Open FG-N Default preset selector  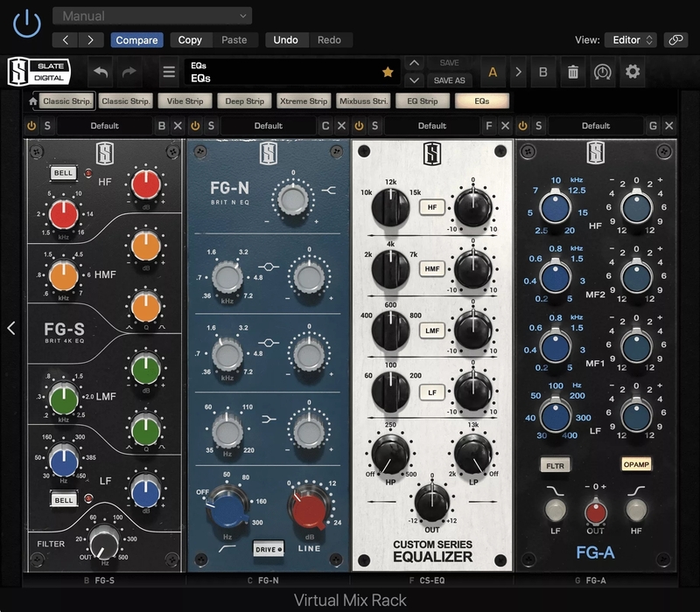[x=269, y=126]
